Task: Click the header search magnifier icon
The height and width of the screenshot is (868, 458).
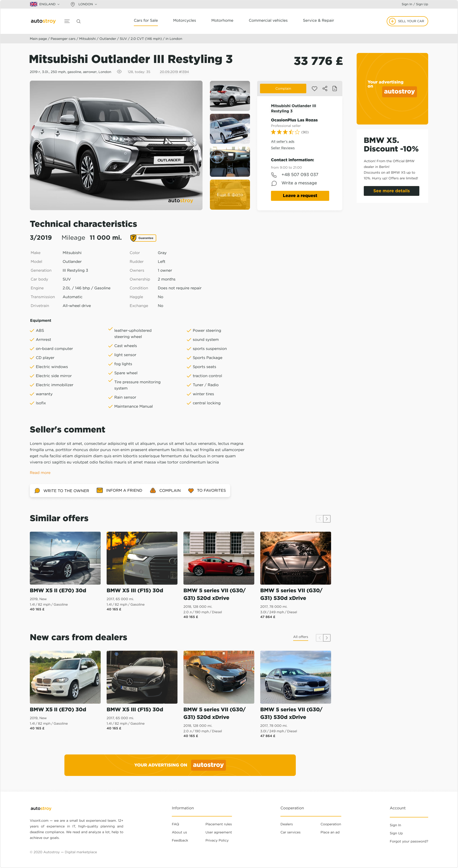Action: coord(78,21)
